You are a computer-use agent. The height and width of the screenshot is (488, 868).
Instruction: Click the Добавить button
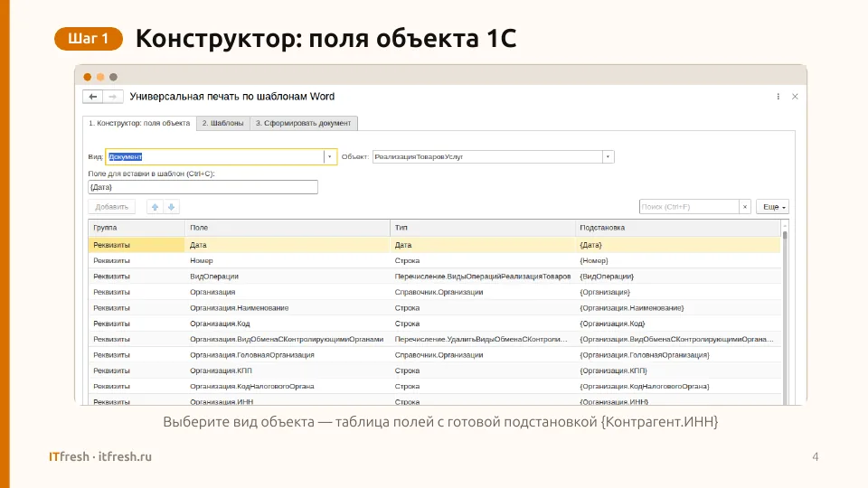point(111,207)
